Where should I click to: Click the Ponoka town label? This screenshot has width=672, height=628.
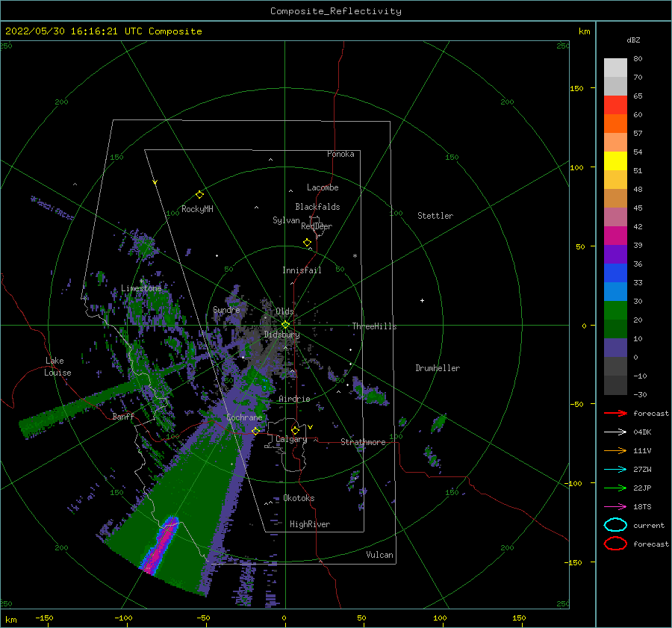340,154
